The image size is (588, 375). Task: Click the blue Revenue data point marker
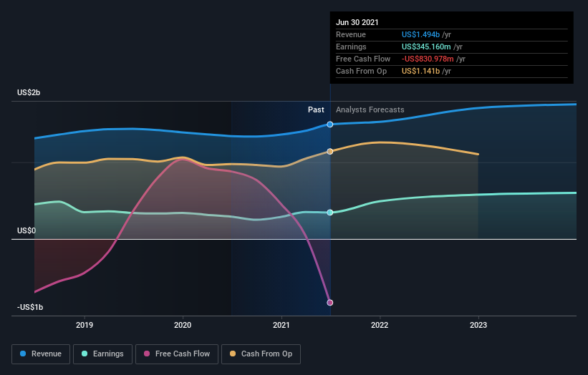coord(330,125)
